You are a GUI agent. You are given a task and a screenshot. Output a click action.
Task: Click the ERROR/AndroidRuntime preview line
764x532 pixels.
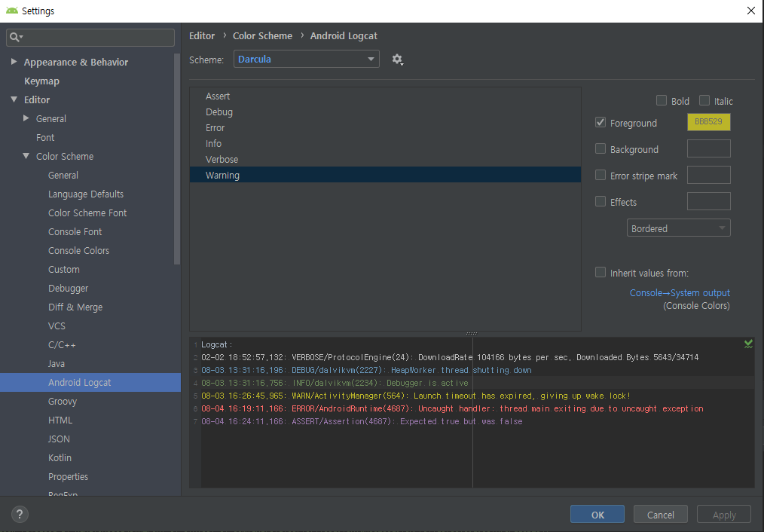pyautogui.click(x=452, y=408)
